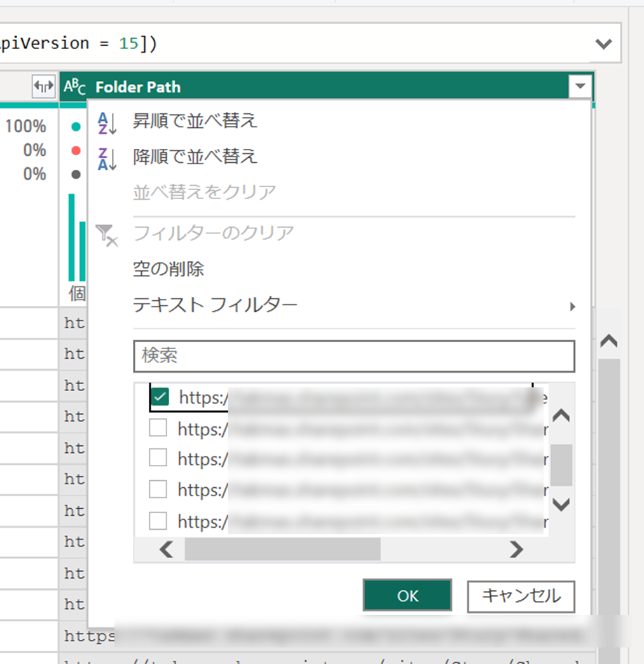Expand the formula bar chevron

pyautogui.click(x=603, y=44)
